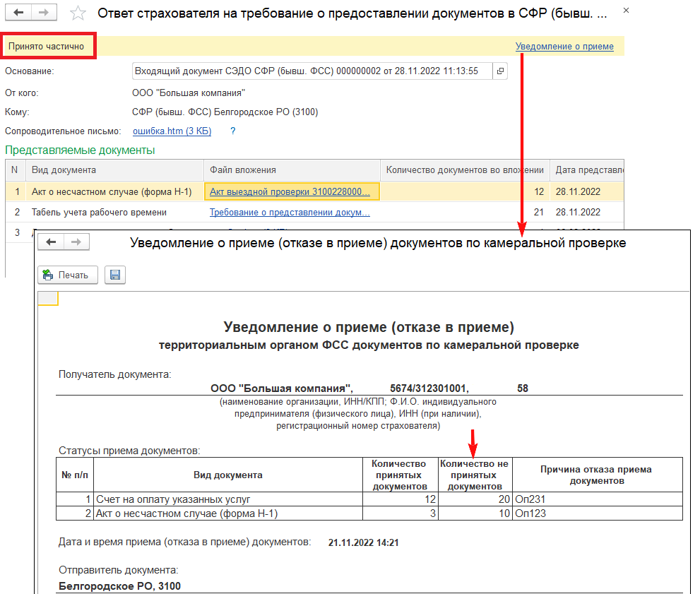This screenshot has width=700, height=594.
Task: Select cell Счет на оплату указанных услуг
Action: point(228,499)
